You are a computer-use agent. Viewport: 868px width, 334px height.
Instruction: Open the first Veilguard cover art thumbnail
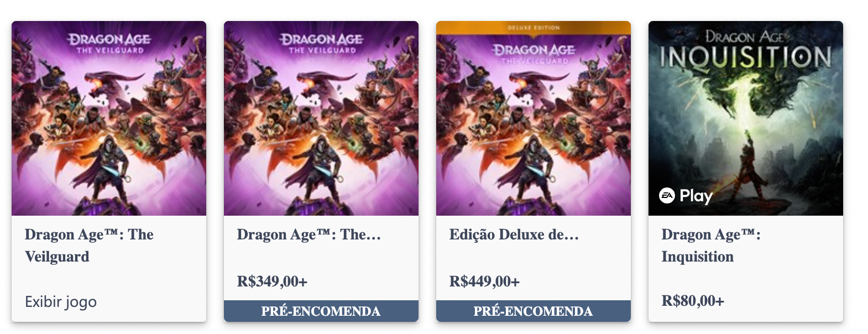point(109,118)
